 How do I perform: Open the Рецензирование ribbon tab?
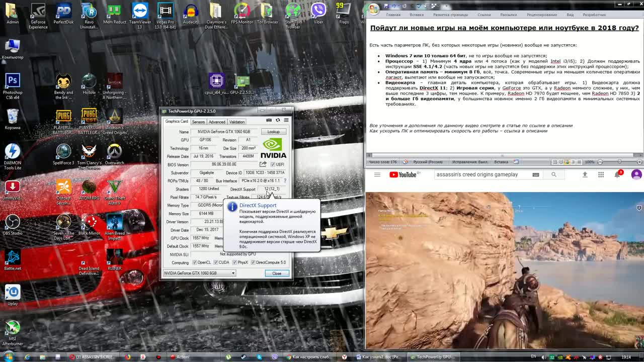[x=542, y=15]
